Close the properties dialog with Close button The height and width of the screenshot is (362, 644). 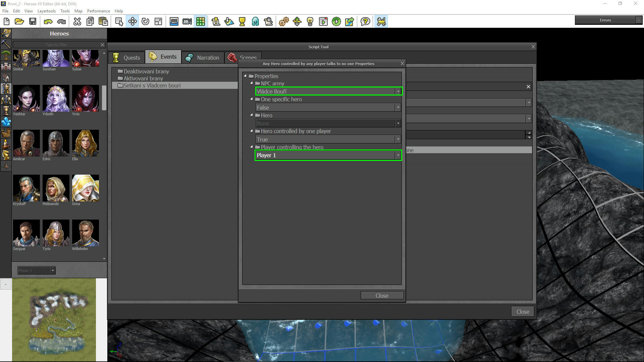coord(382,295)
